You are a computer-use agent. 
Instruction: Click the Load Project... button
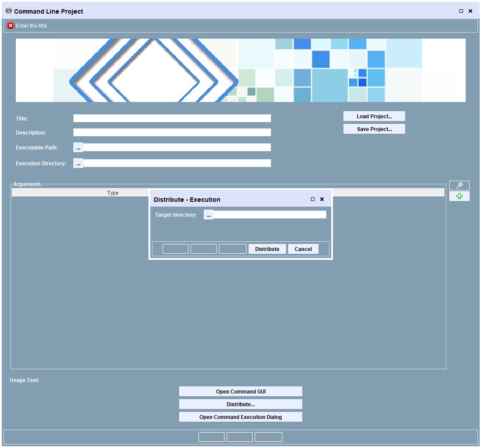(374, 117)
